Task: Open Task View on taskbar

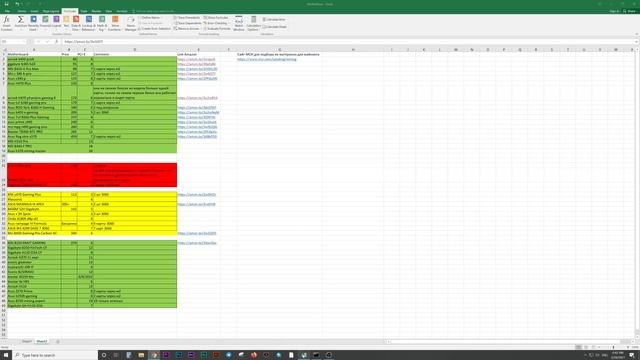Action: click(116, 355)
